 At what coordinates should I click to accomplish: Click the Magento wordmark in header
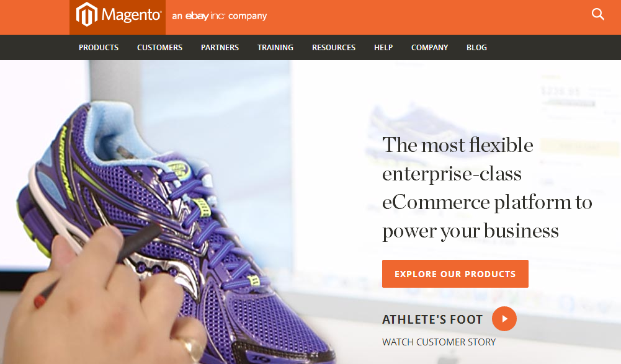[131, 15]
